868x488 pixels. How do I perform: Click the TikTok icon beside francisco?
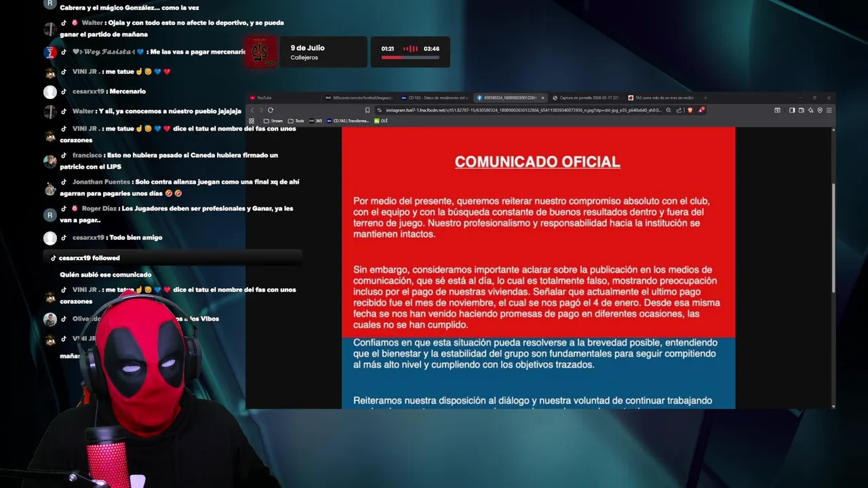click(64, 155)
